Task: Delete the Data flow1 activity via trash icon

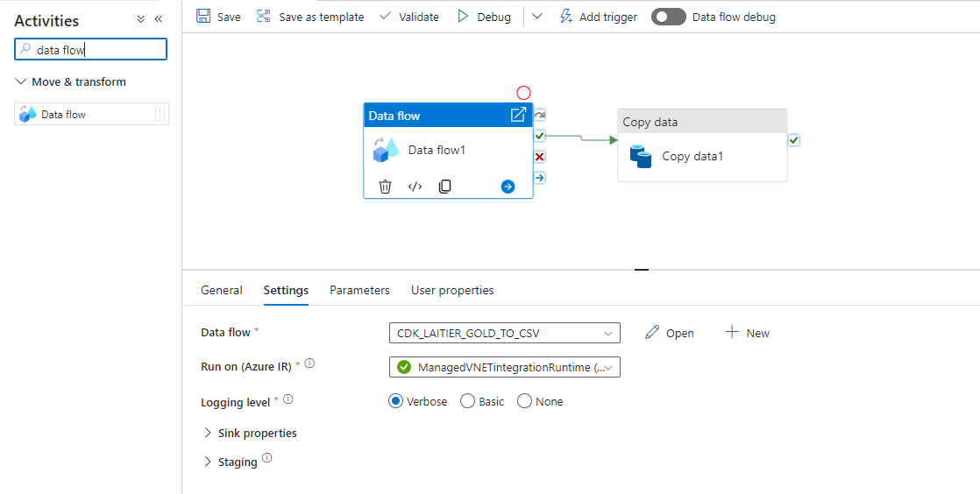Action: 385,187
